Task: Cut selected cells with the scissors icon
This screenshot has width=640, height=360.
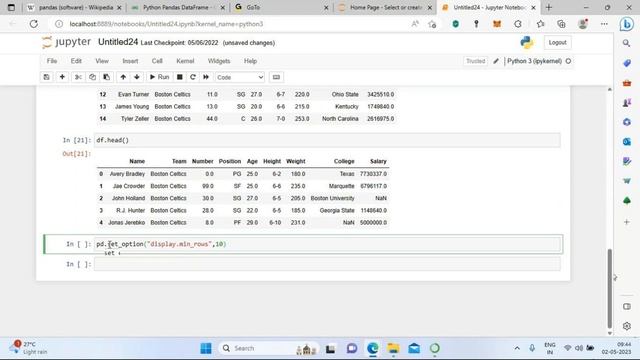Action: tap(78, 77)
